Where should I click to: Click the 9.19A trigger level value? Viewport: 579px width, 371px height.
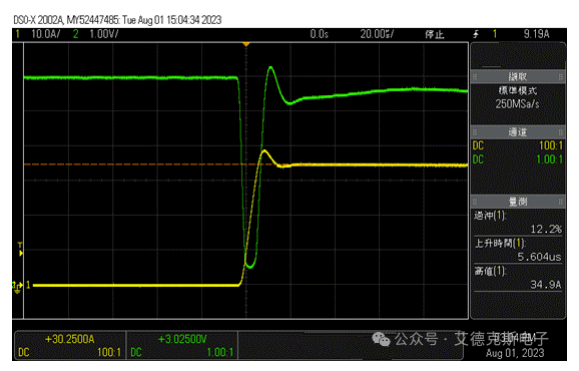(x=536, y=34)
